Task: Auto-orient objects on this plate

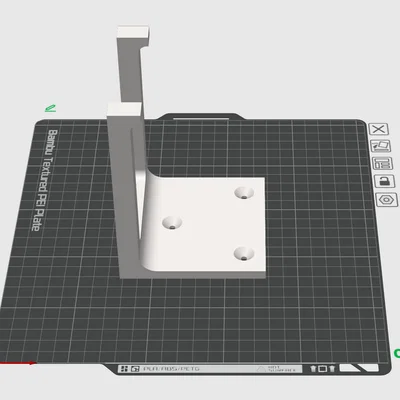Action: pyautogui.click(x=381, y=146)
